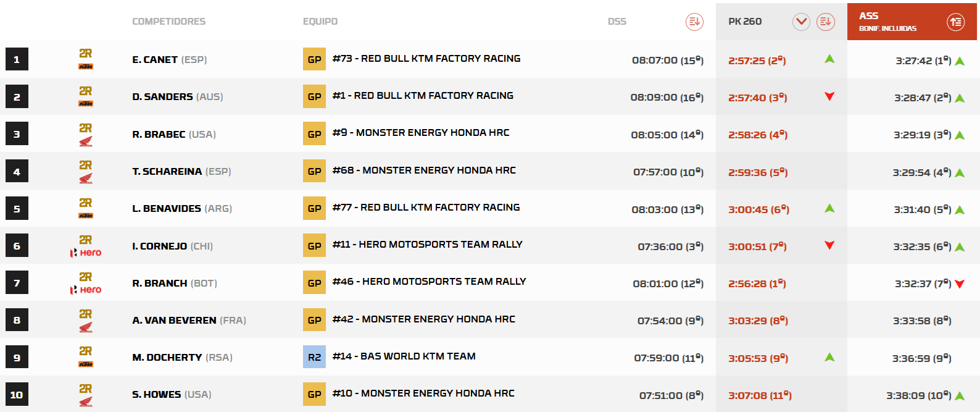Click the KTM brand logo in D. Sanders' row
The image size is (980, 412).
click(86, 104)
